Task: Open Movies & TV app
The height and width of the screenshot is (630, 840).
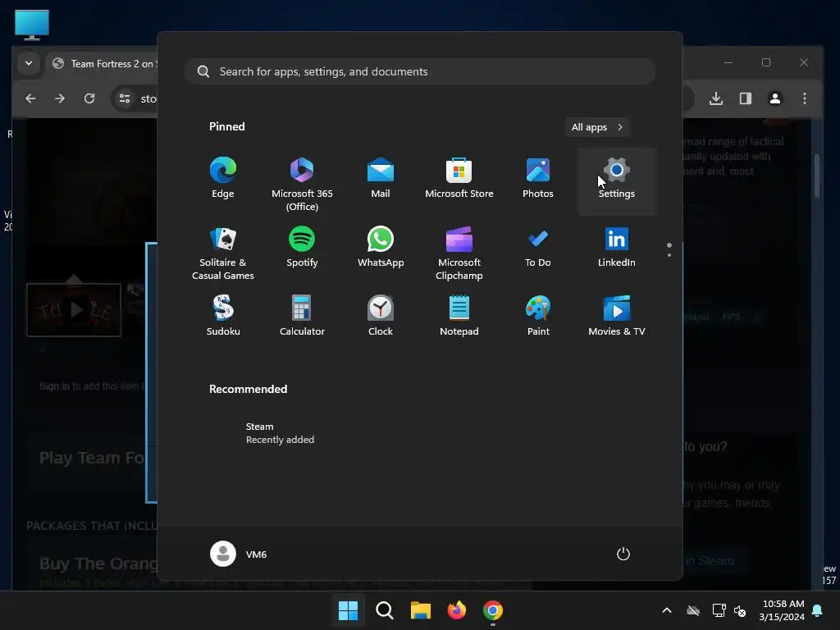Action: (617, 316)
